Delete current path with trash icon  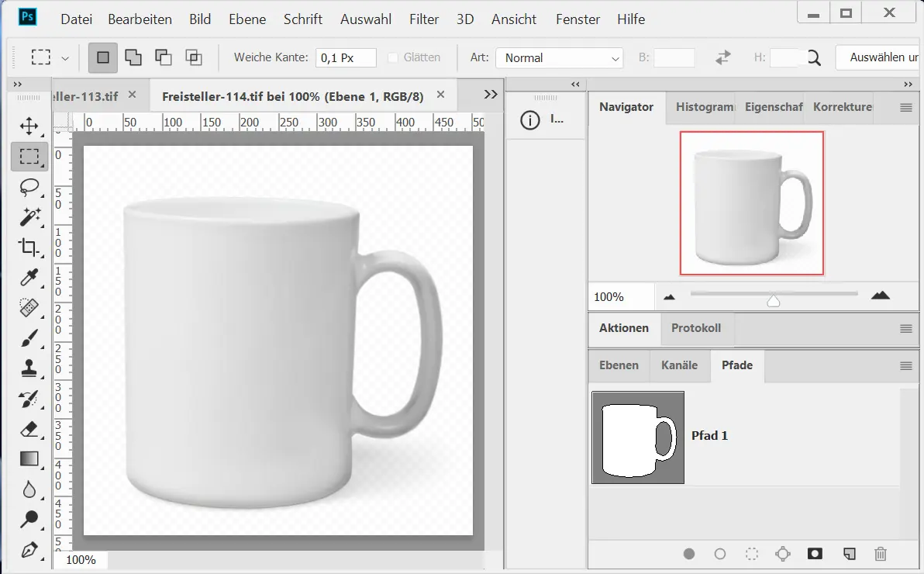point(880,554)
